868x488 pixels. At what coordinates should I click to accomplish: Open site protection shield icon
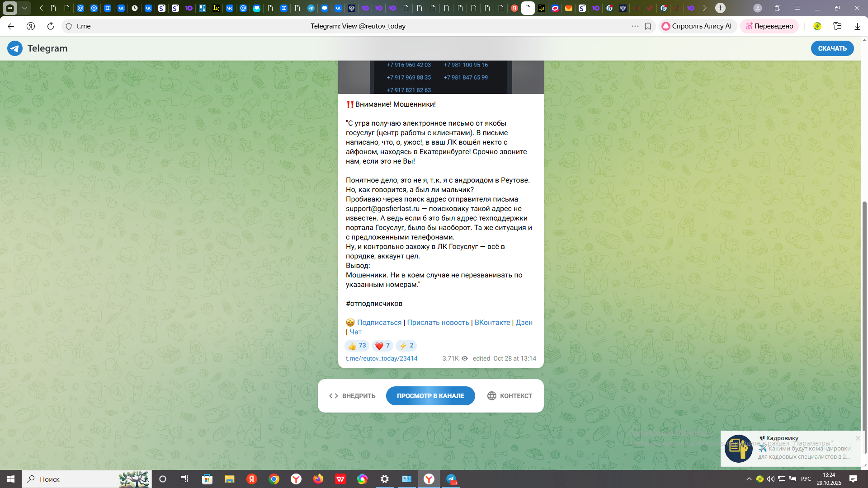[69, 26]
